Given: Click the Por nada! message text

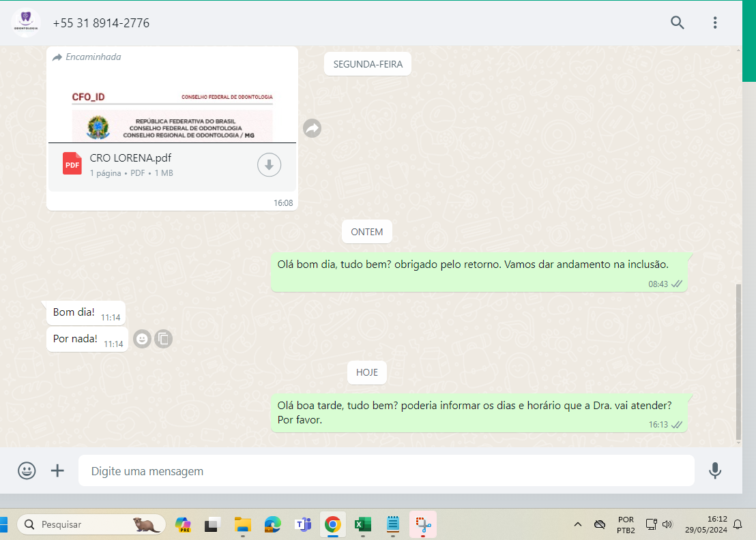Looking at the screenshot, I should click(x=75, y=339).
